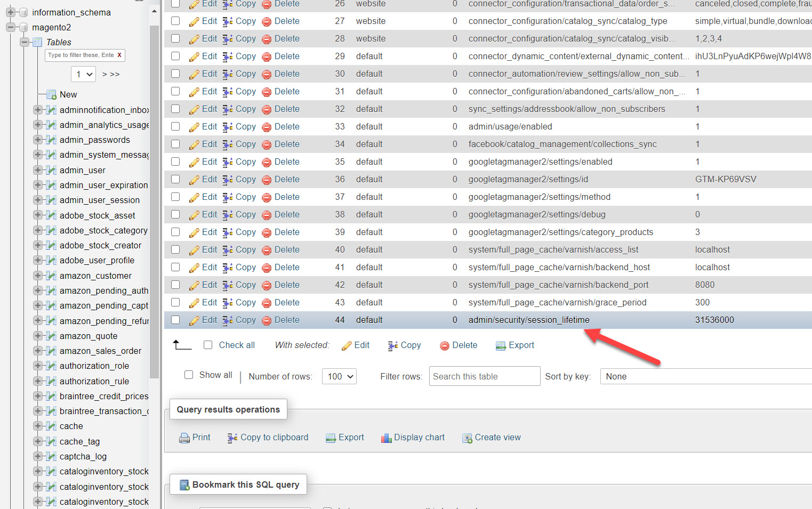Click the Create view icon

(x=468, y=438)
